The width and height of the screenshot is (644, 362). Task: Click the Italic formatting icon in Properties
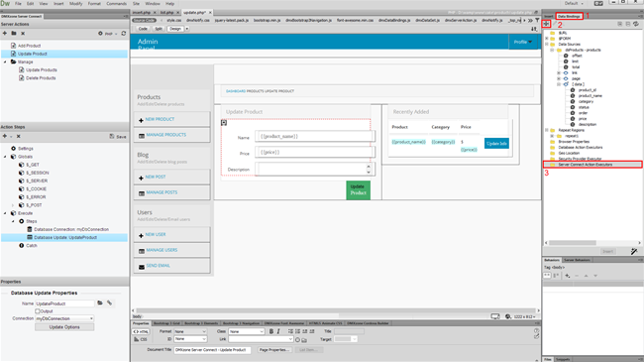tap(278, 331)
